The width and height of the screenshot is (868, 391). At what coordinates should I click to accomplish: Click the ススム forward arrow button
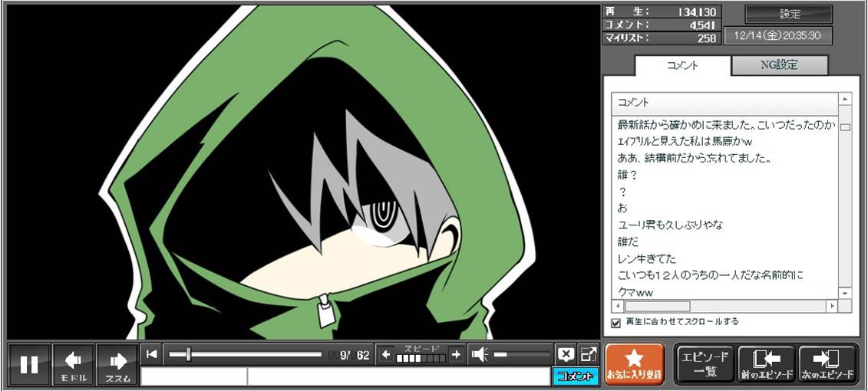coord(117,365)
